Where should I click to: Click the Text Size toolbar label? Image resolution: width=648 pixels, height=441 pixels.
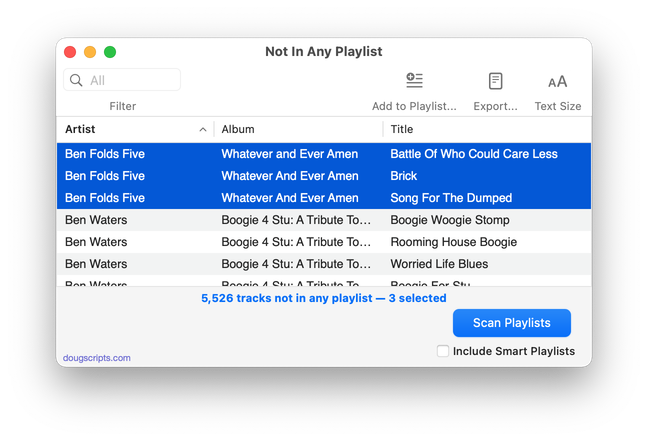558,106
